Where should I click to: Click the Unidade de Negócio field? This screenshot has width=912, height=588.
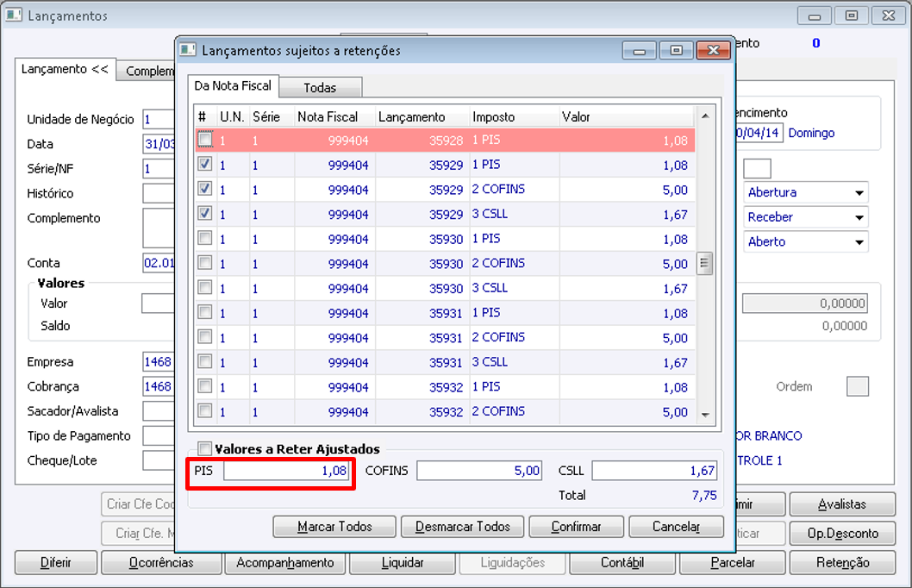point(159,119)
